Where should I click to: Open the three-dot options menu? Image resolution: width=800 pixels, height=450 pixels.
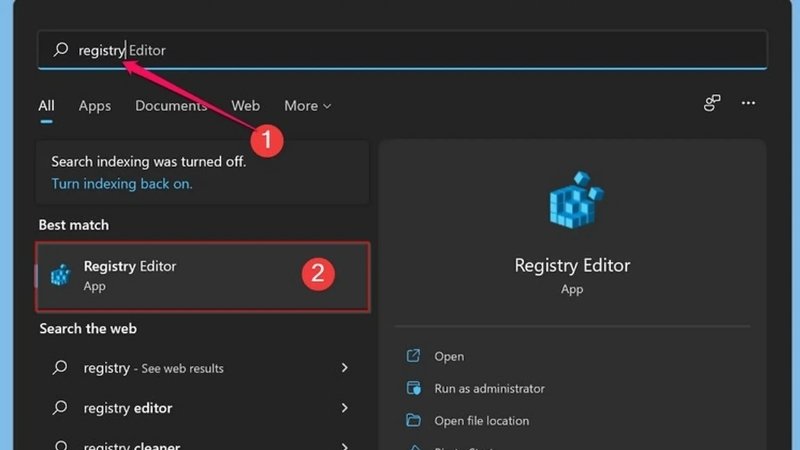[x=748, y=103]
